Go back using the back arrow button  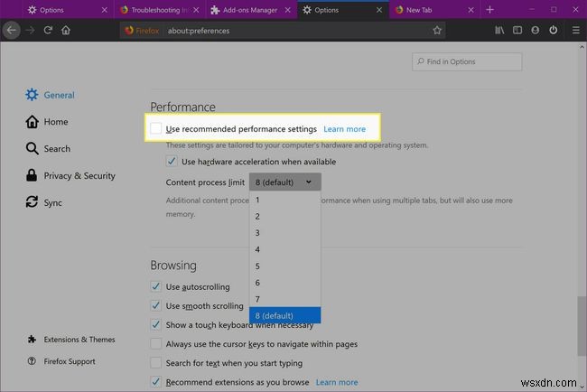pos(12,31)
